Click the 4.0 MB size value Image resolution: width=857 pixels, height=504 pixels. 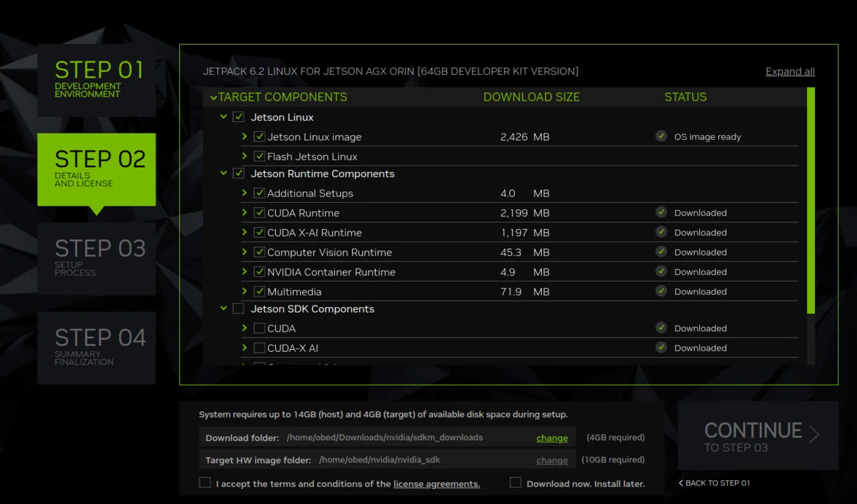(x=525, y=193)
